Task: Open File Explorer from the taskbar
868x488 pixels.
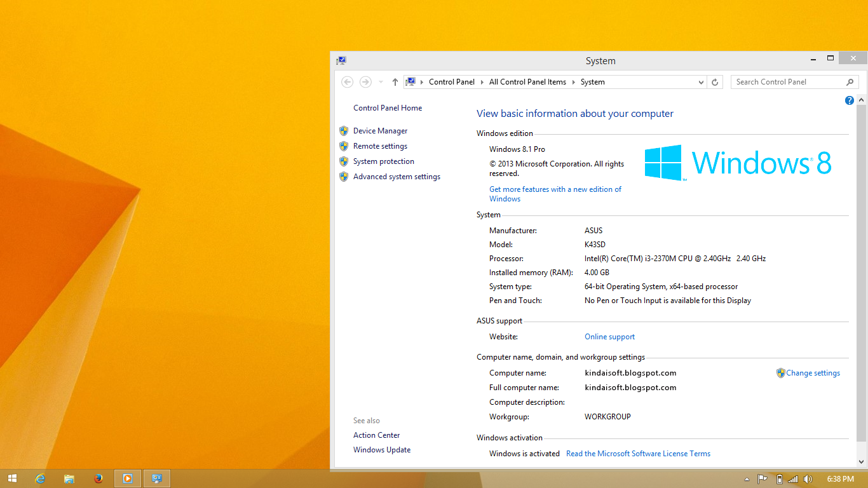Action: click(69, 478)
